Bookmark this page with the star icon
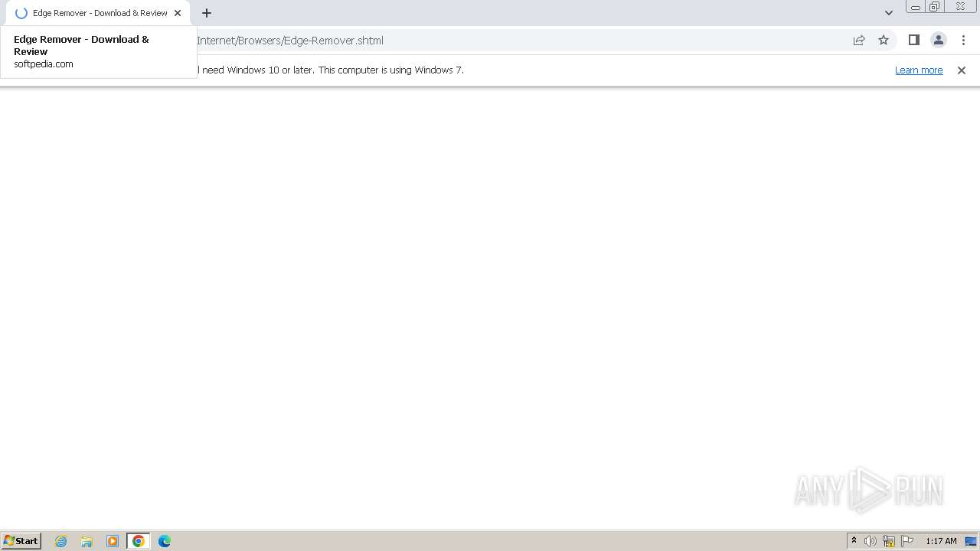Screen dimensions: 980x551 tap(884, 41)
